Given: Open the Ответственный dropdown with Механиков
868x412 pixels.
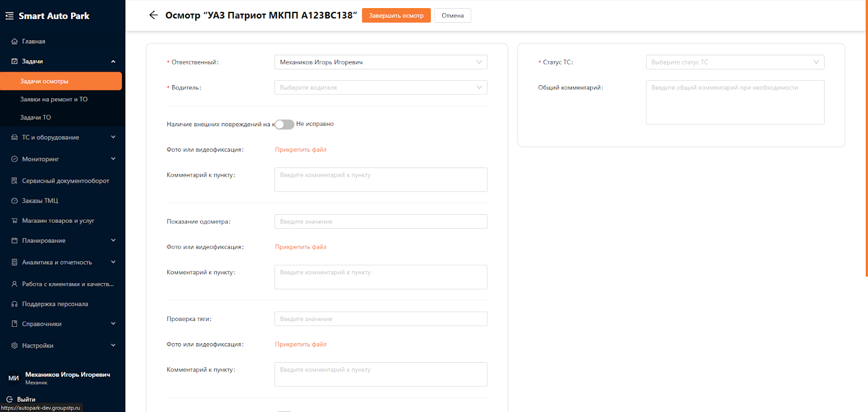Looking at the screenshot, I should pyautogui.click(x=380, y=62).
